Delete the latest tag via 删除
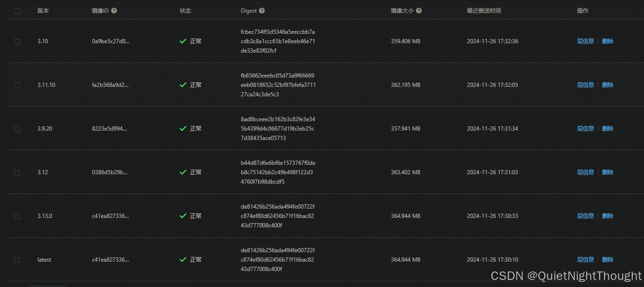This screenshot has width=644, height=287. [607, 260]
